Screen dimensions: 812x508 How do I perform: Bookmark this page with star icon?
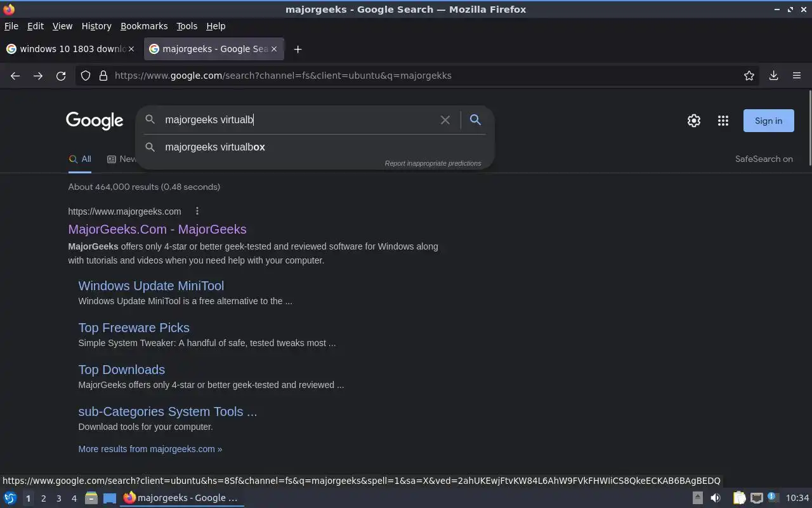coord(749,76)
